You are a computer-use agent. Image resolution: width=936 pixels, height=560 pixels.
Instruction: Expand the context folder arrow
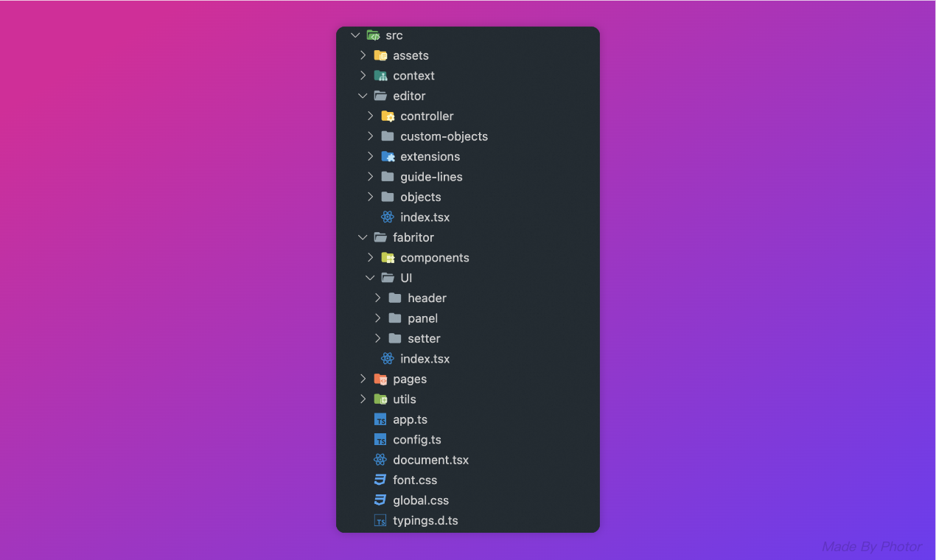click(x=363, y=75)
